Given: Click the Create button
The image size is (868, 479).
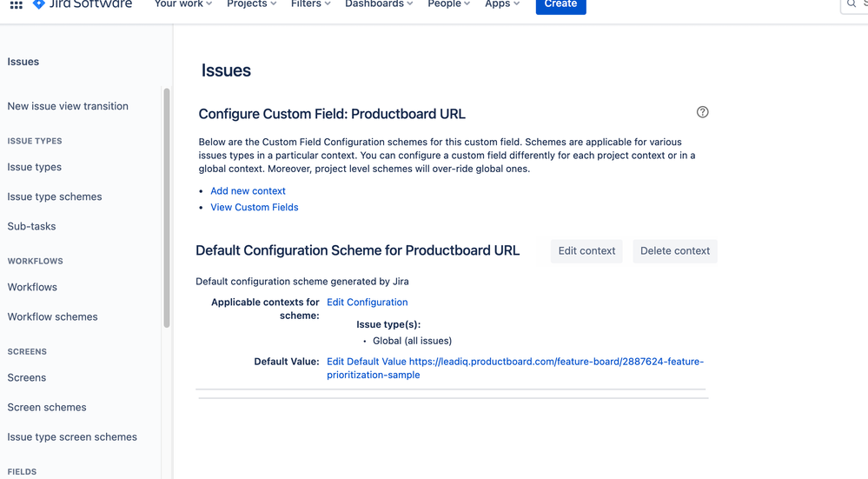Looking at the screenshot, I should tap(560, 4).
